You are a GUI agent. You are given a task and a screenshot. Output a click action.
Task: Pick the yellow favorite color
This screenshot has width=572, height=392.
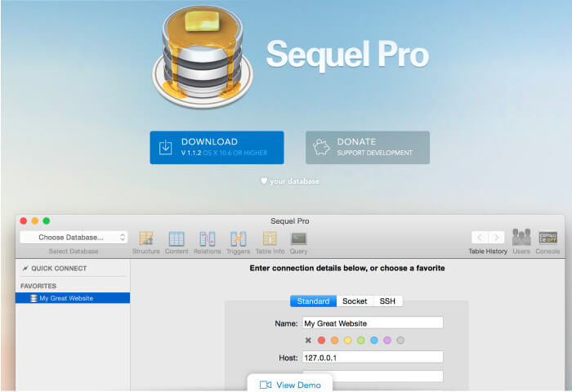click(x=347, y=341)
